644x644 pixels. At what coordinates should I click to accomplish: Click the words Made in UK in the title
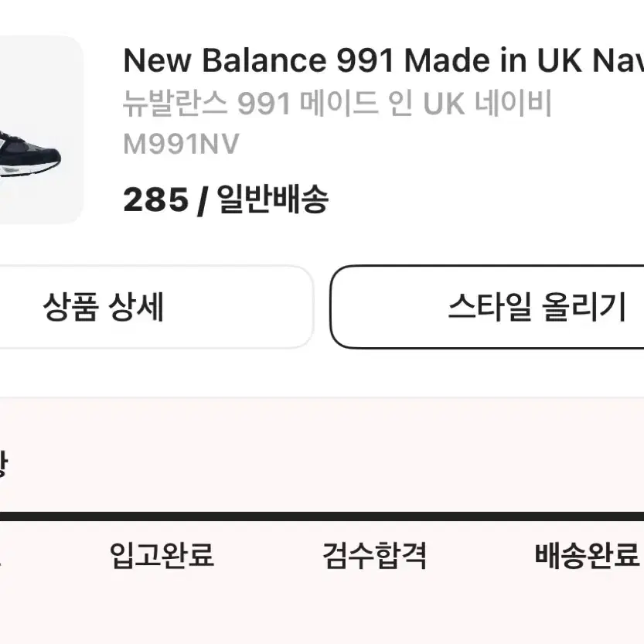point(492,60)
